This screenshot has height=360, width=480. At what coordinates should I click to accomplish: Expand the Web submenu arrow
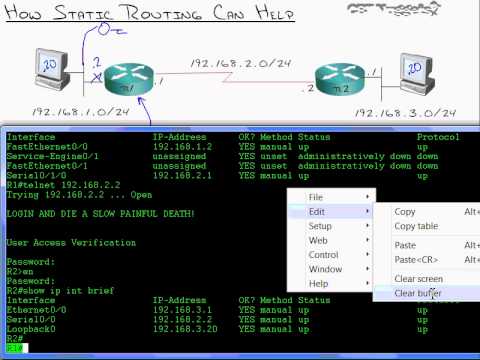(x=367, y=240)
